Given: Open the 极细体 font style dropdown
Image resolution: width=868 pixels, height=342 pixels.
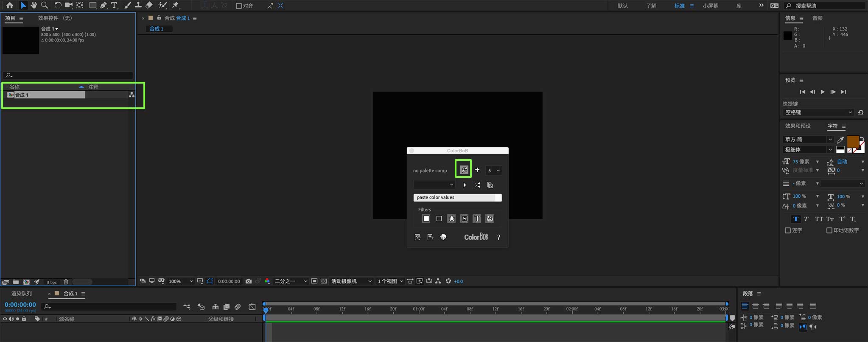Looking at the screenshot, I should (808, 149).
